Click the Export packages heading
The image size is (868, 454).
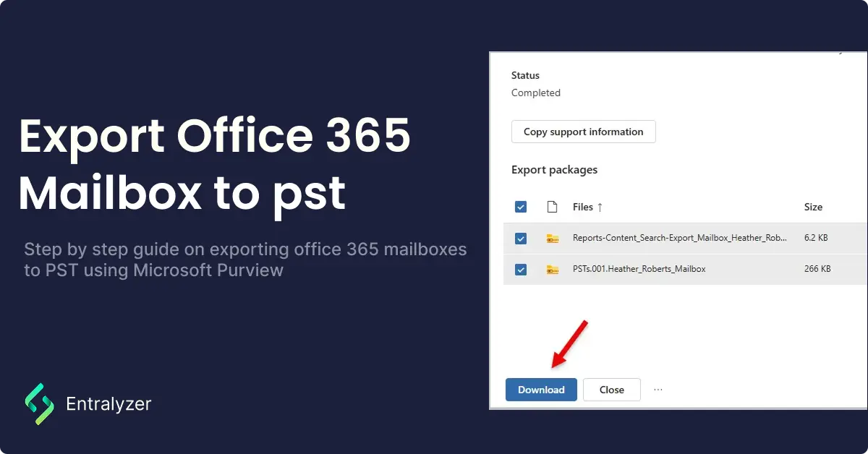[x=554, y=169]
